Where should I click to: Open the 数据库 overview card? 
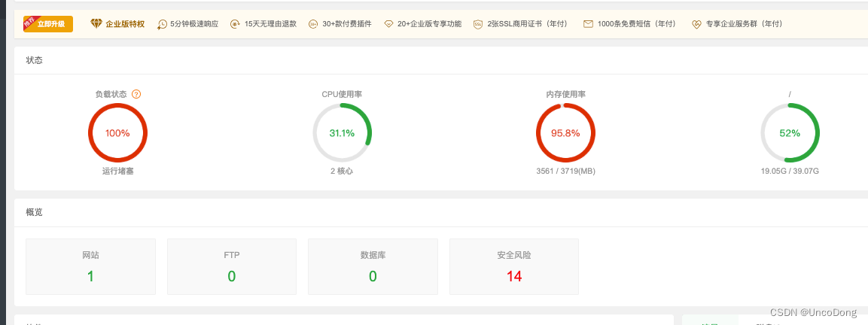pyautogui.click(x=373, y=267)
